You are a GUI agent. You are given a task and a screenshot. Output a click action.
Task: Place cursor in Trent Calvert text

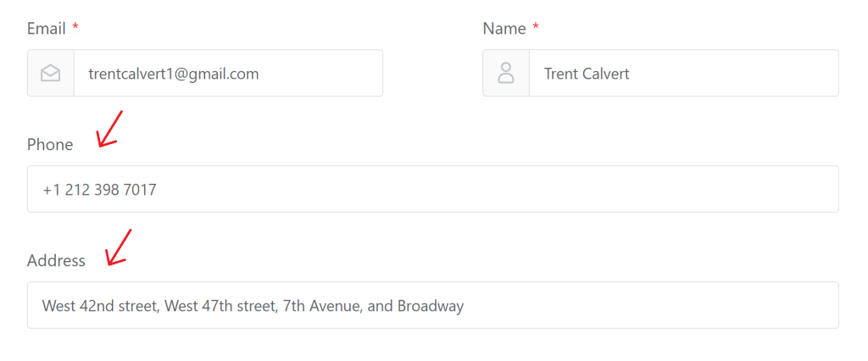click(587, 74)
